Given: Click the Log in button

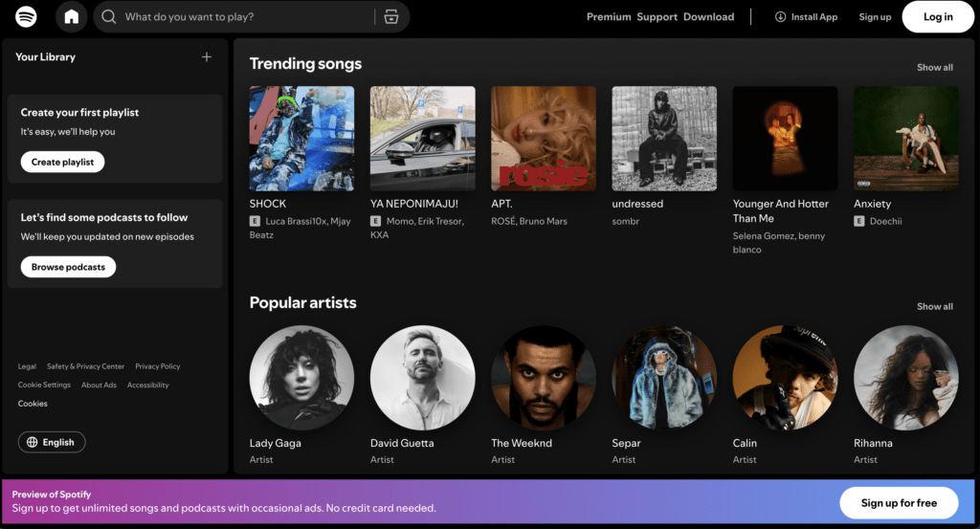Looking at the screenshot, I should tap(937, 17).
